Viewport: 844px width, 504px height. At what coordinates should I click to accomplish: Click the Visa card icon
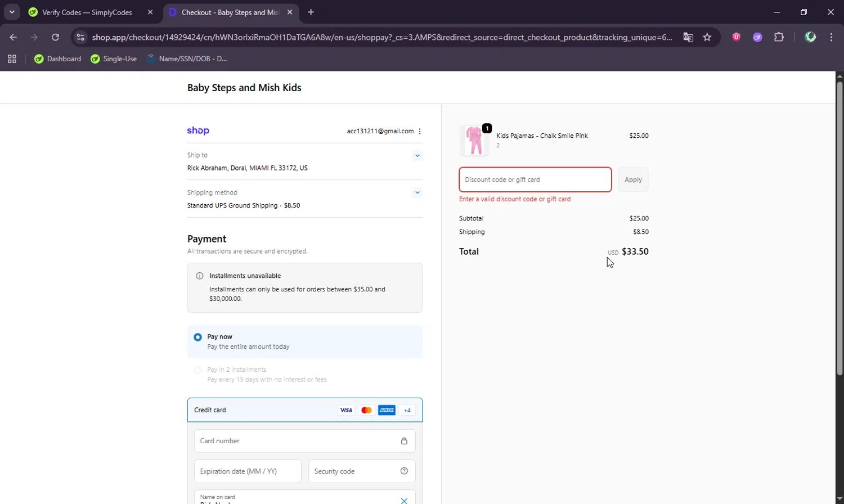pos(346,410)
